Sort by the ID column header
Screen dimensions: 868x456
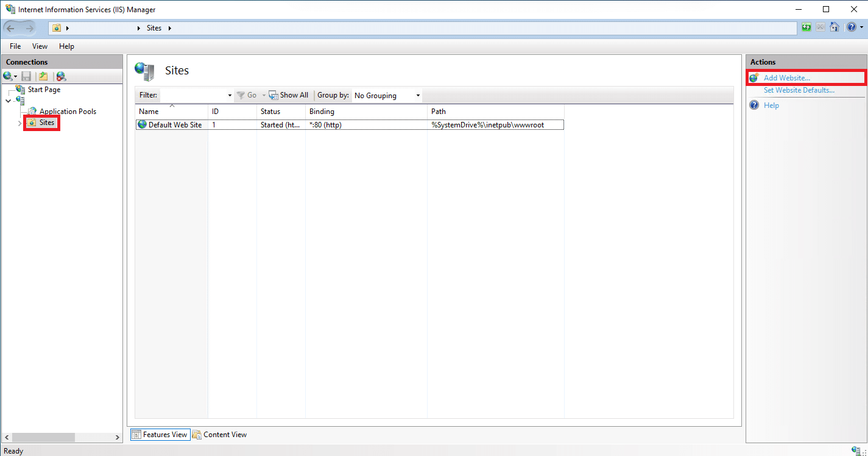232,112
